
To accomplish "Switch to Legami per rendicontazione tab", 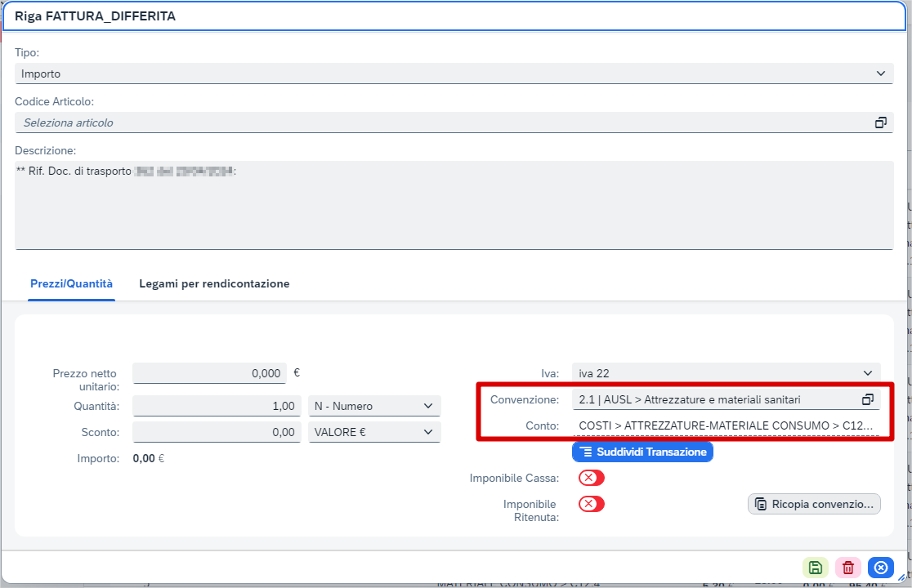I will click(214, 283).
